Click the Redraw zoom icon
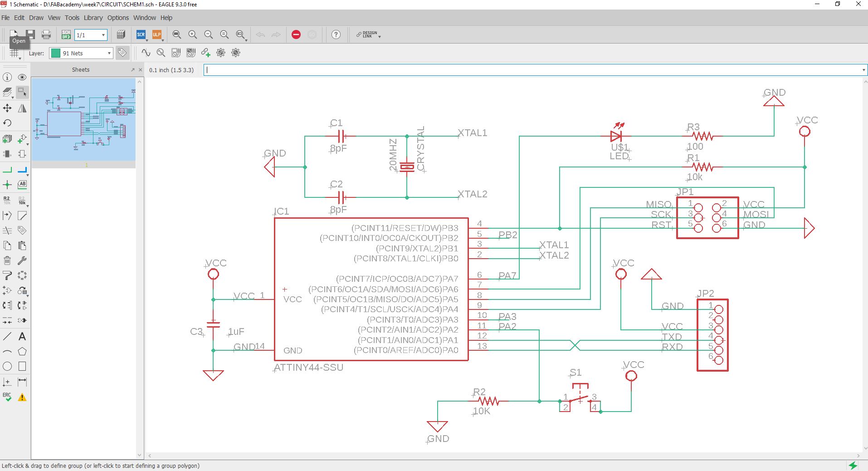This screenshot has width=868, height=471. coord(224,34)
